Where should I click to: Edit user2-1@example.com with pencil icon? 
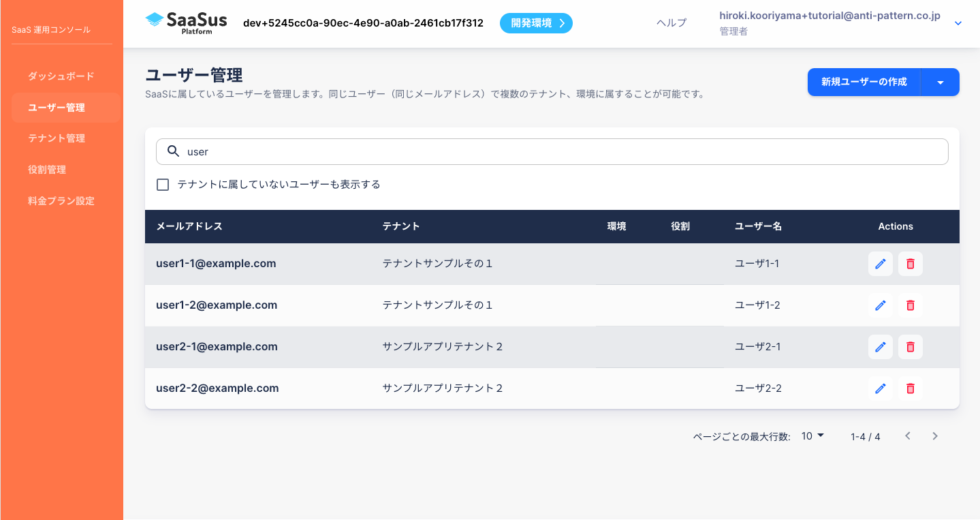pos(881,347)
